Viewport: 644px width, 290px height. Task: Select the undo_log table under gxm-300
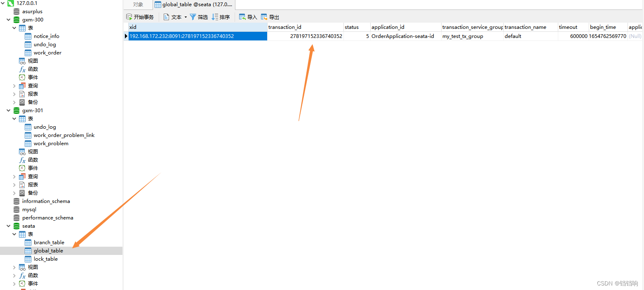(45, 45)
